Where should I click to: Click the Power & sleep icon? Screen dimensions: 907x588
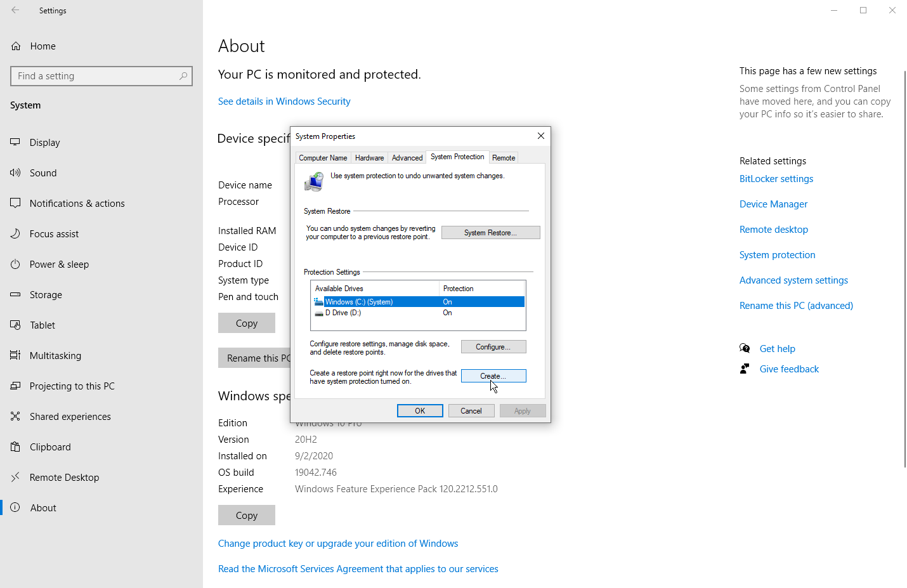point(15,265)
